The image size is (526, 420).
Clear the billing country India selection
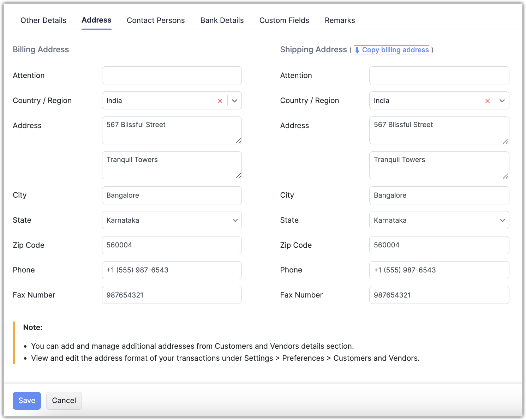coord(220,101)
